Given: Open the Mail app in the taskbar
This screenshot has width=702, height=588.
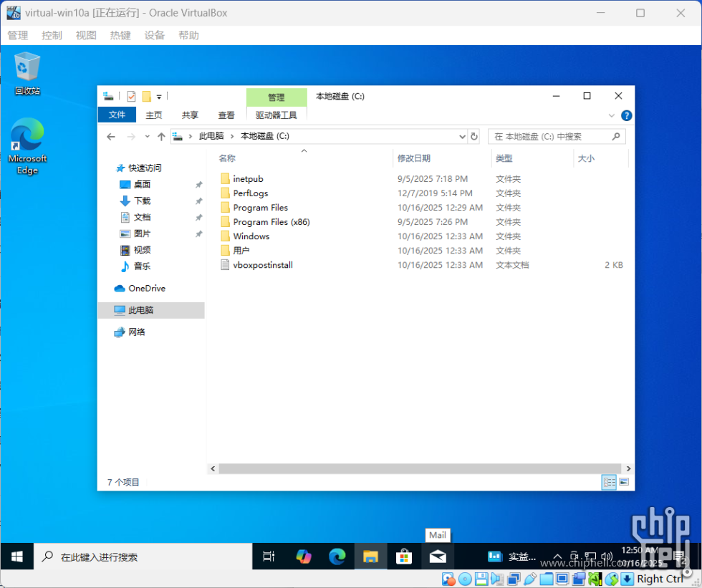Looking at the screenshot, I should pos(438,556).
